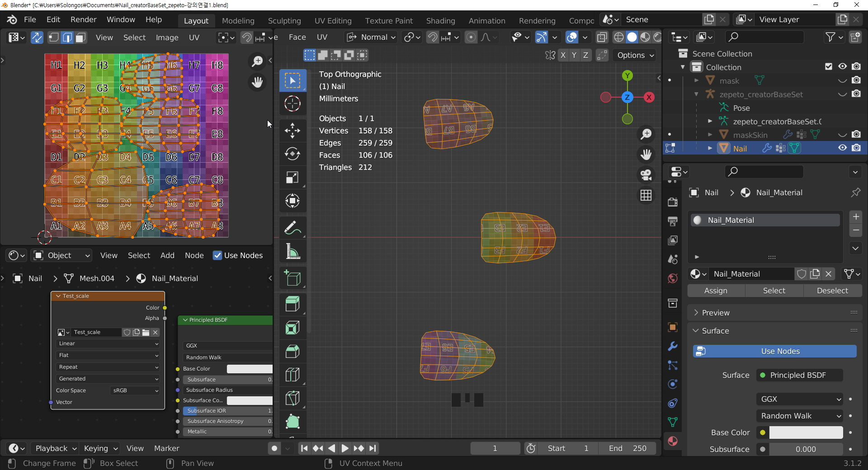Image resolution: width=868 pixels, height=470 pixels.
Task: Open the Normal transform orientation dropdown
Action: (371, 37)
